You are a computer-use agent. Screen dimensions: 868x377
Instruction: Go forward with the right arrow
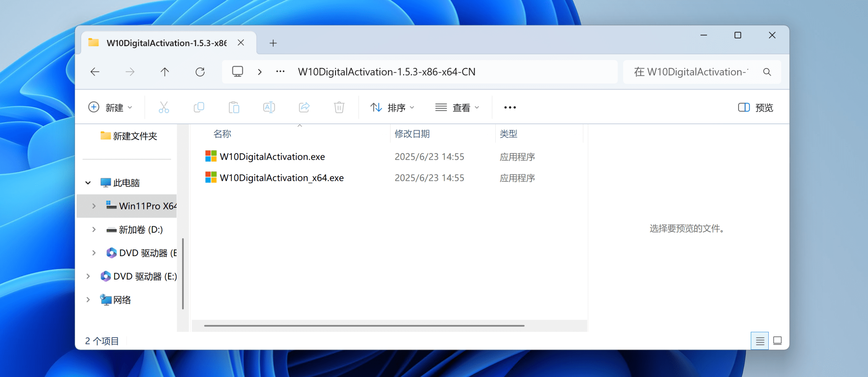click(x=130, y=72)
